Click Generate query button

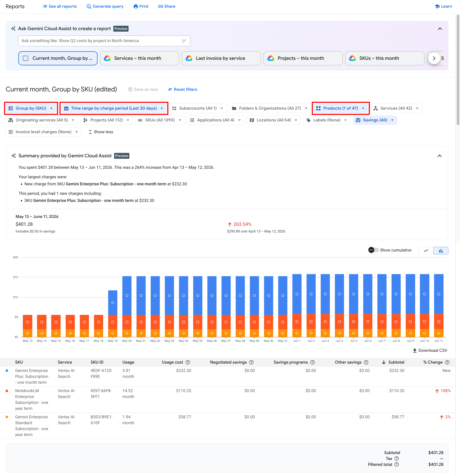click(105, 6)
